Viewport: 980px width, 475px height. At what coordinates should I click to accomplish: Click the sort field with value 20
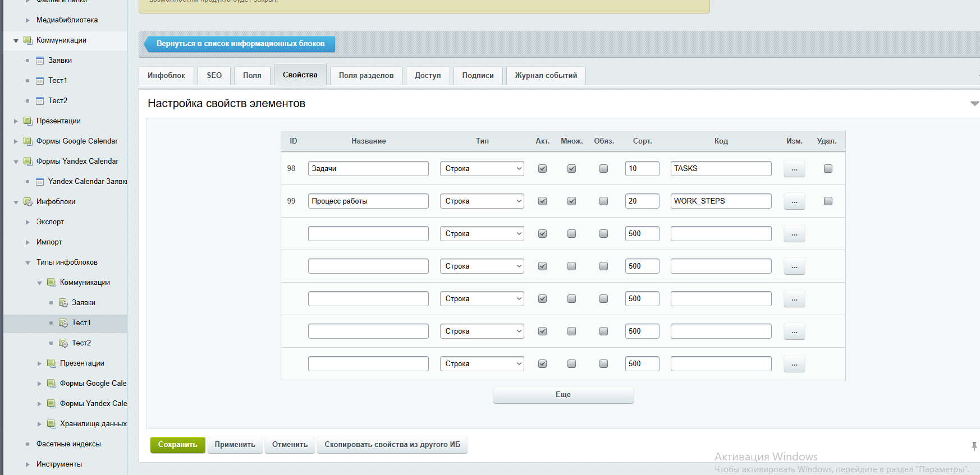point(642,201)
